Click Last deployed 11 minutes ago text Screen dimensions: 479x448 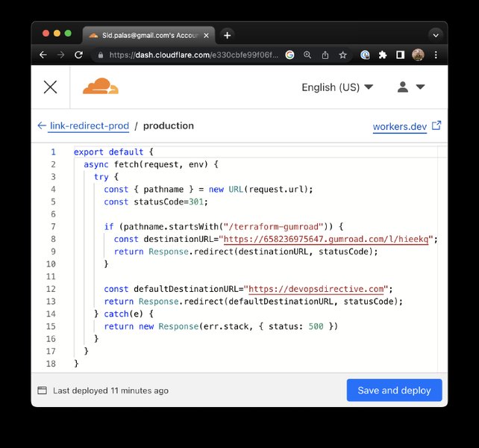pos(110,391)
